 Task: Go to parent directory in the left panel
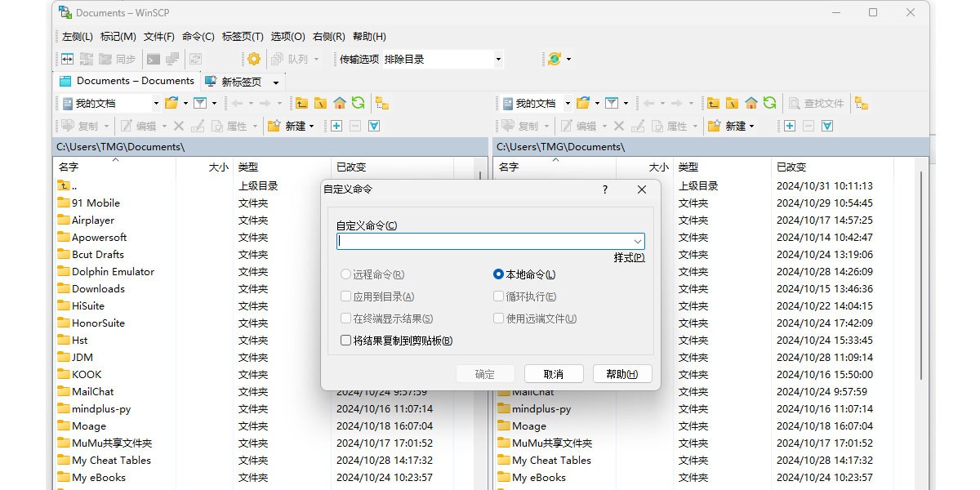(x=301, y=103)
